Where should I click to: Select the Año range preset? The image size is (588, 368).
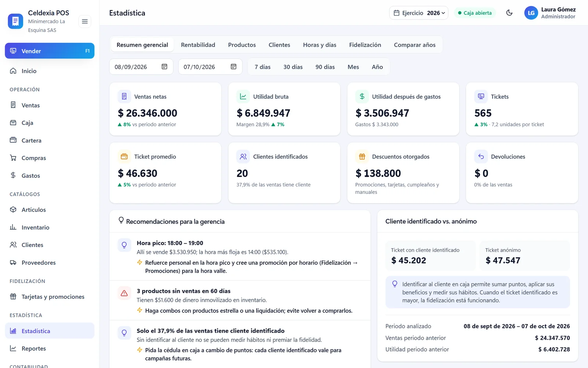(x=377, y=67)
